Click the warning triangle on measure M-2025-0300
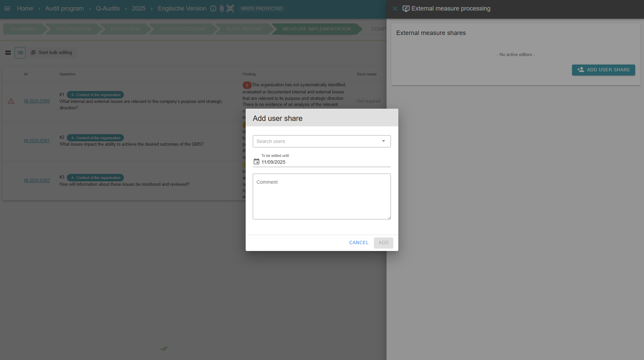644x360 pixels. click(11, 101)
